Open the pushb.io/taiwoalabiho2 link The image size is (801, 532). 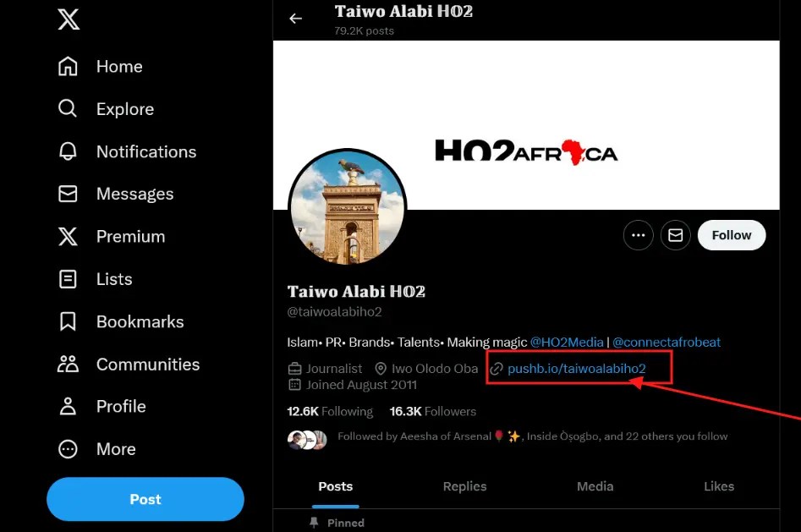576,369
